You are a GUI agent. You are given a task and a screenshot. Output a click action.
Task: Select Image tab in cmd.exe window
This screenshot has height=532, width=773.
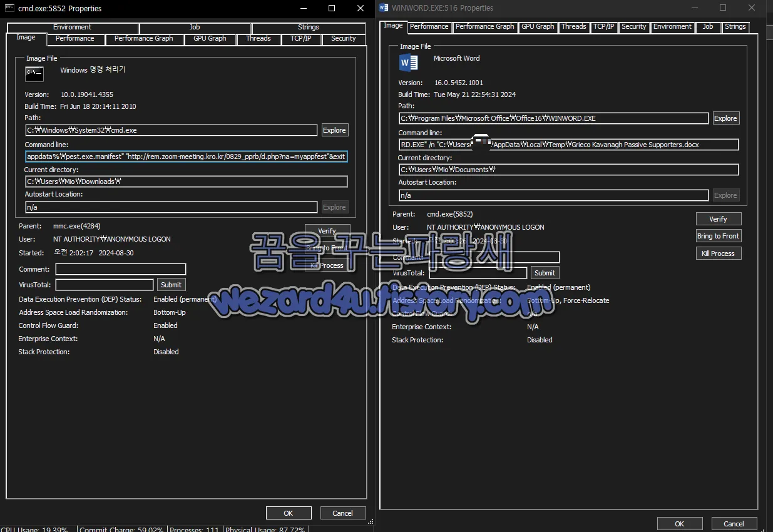(x=26, y=38)
